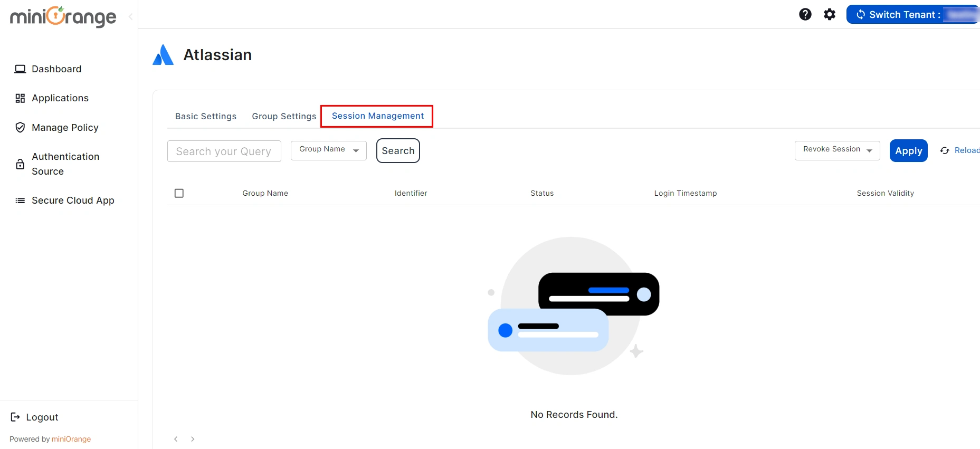Image resolution: width=980 pixels, height=449 pixels.
Task: Select the Session Management tab
Action: (378, 116)
